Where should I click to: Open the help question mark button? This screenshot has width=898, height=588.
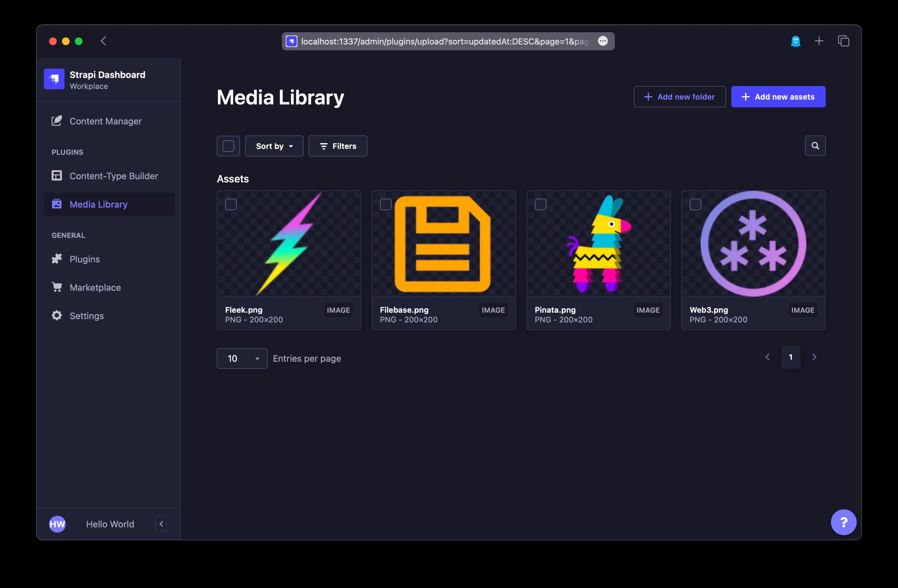[x=843, y=522]
